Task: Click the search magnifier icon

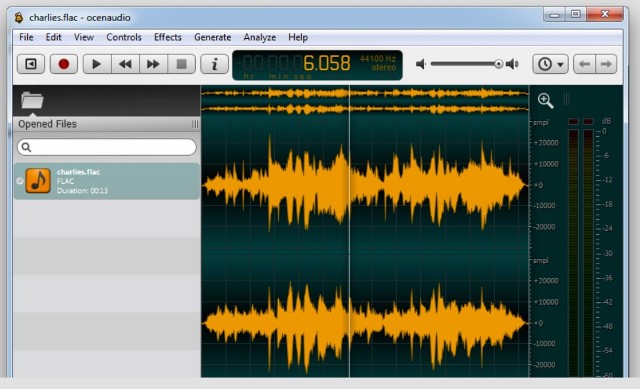Action: coord(26,147)
